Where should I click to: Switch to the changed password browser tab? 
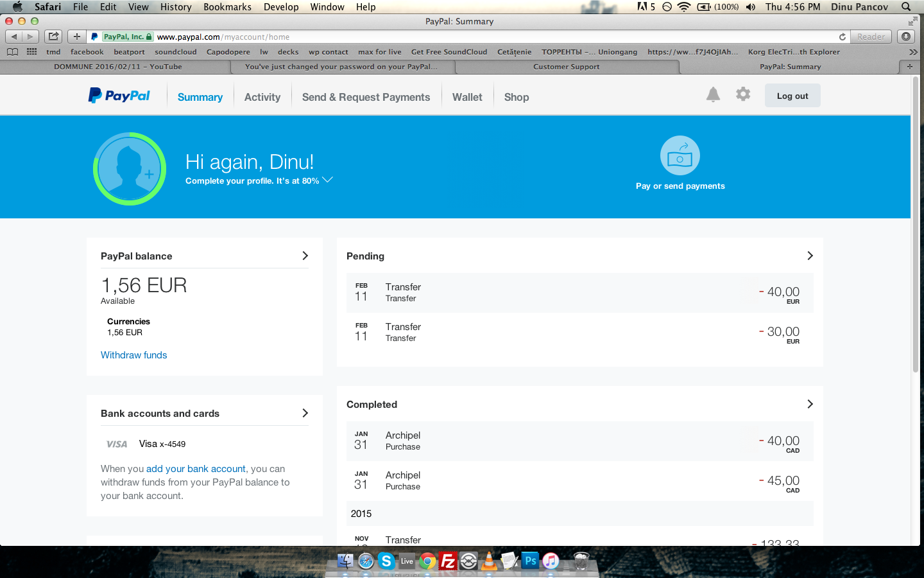click(x=341, y=66)
